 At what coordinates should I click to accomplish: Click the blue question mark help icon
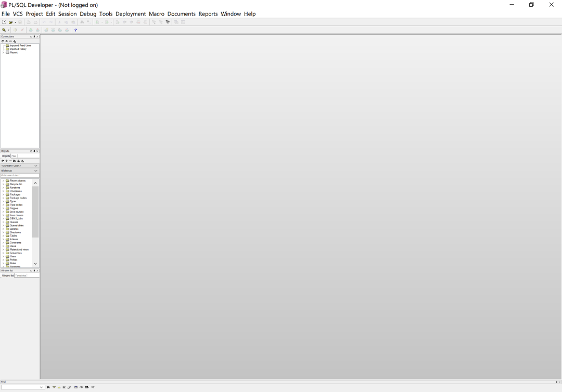pyautogui.click(x=75, y=30)
